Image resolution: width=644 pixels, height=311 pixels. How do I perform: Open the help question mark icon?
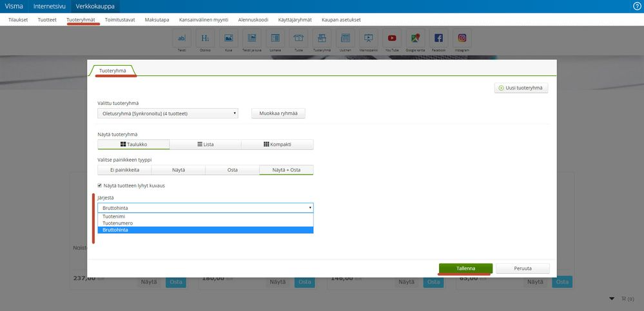[x=637, y=6]
